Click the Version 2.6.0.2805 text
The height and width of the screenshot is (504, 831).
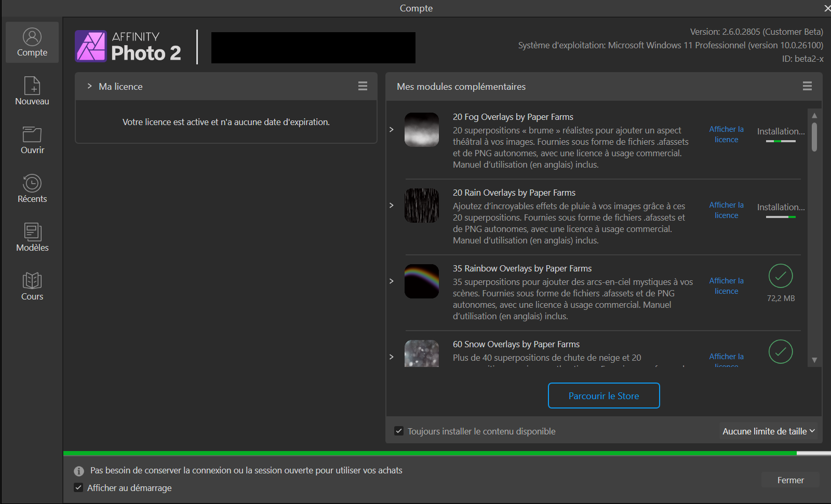(x=757, y=32)
